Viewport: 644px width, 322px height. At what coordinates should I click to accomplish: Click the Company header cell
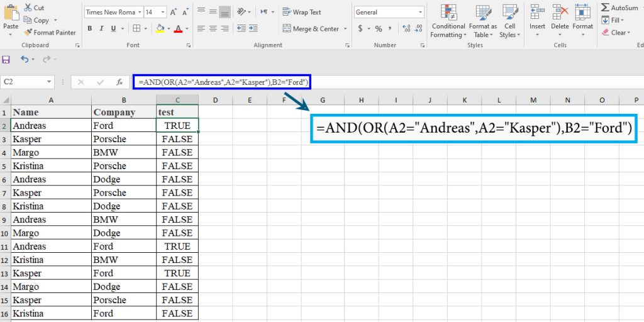[x=124, y=112]
